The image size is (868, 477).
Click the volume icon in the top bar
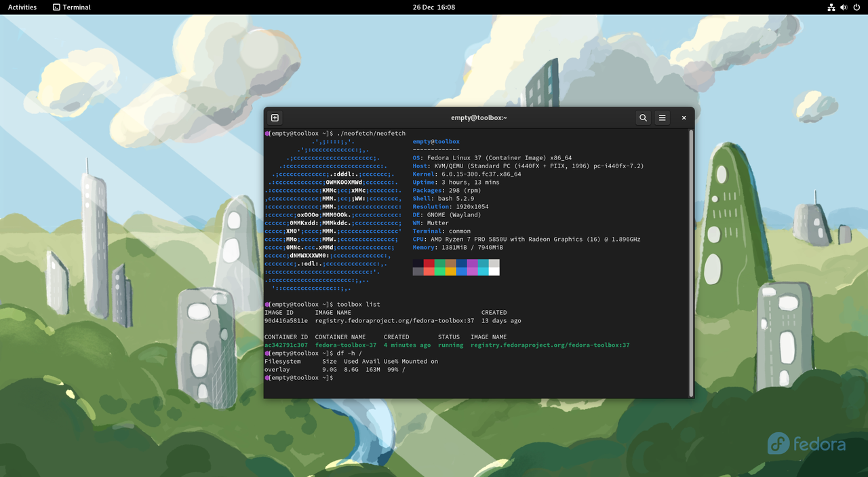[844, 7]
